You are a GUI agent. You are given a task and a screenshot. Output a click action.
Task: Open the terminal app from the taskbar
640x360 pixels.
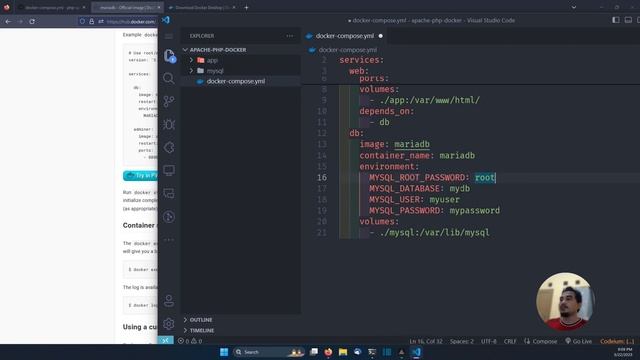click(372, 352)
